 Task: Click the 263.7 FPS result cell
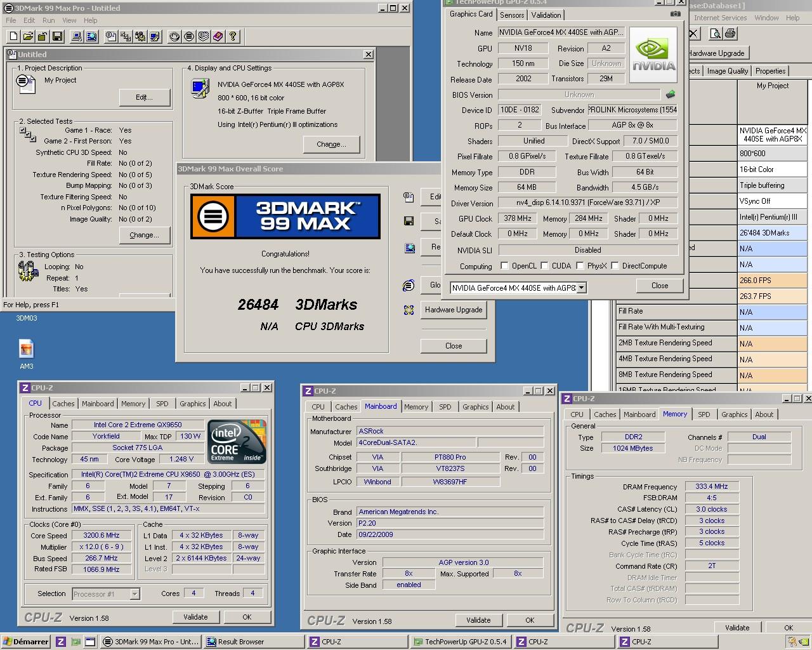772,296
